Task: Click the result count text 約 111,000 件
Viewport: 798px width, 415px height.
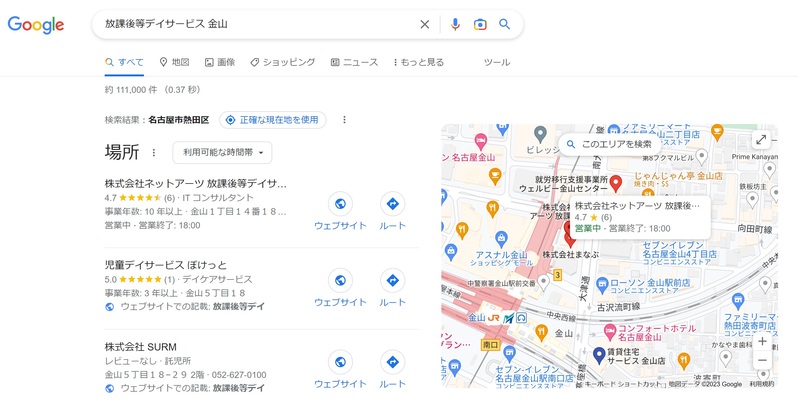Action: point(131,90)
